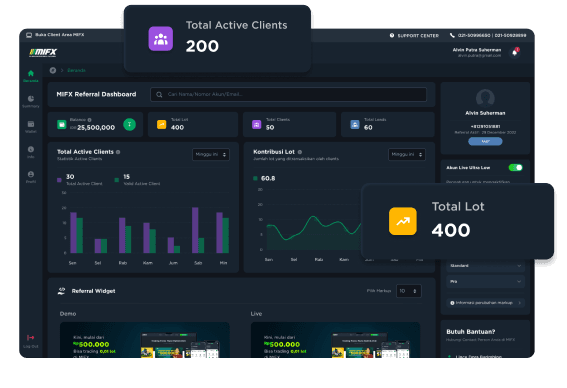The image size is (567, 388).
Task: Open the Profil sidebar item
Action: [31, 177]
